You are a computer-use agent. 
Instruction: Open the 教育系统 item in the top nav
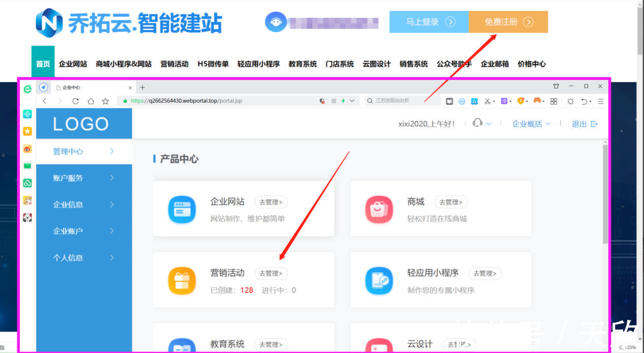point(303,64)
